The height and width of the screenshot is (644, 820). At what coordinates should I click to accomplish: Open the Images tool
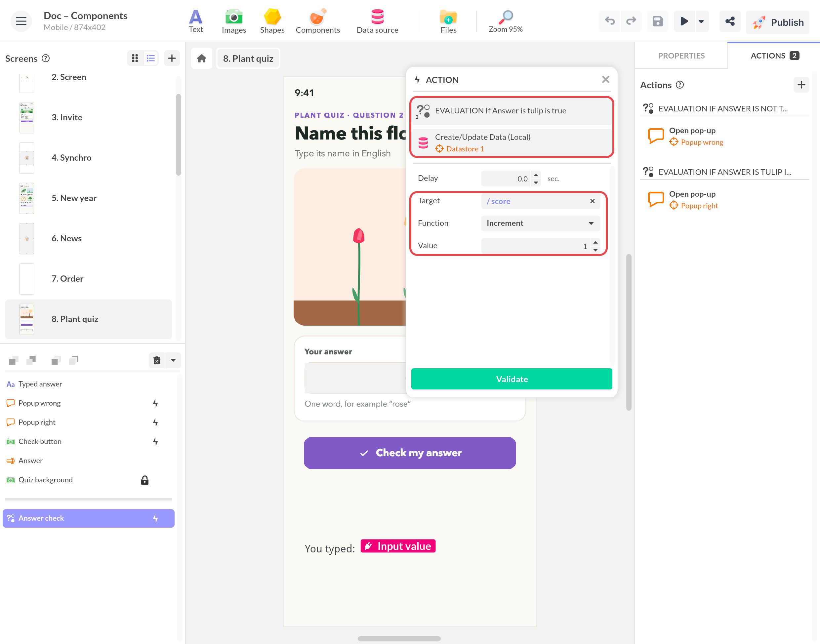[x=234, y=21]
